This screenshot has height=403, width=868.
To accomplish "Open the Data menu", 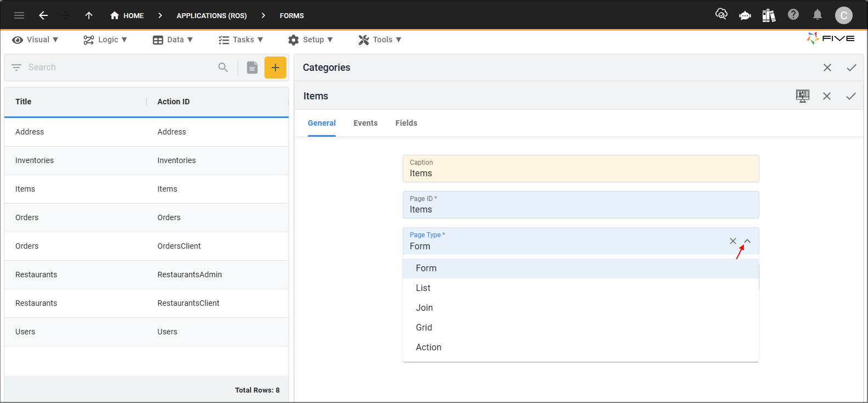I will click(173, 40).
